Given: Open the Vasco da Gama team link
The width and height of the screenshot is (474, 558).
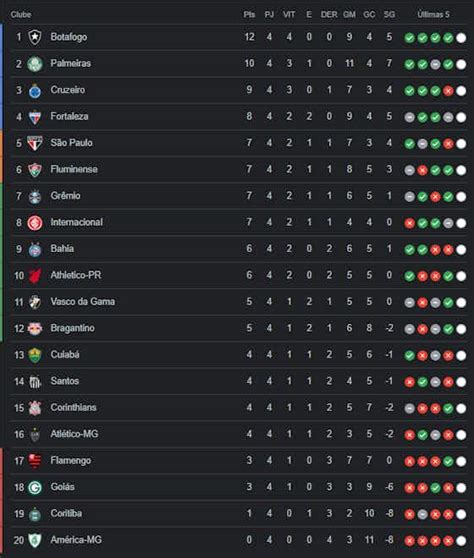Looking at the screenshot, I should [x=83, y=302].
